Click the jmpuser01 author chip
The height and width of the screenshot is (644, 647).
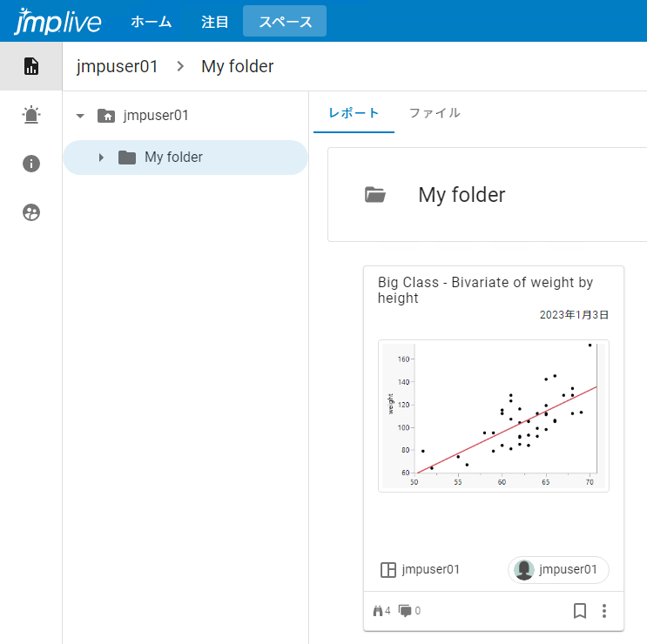pos(558,570)
